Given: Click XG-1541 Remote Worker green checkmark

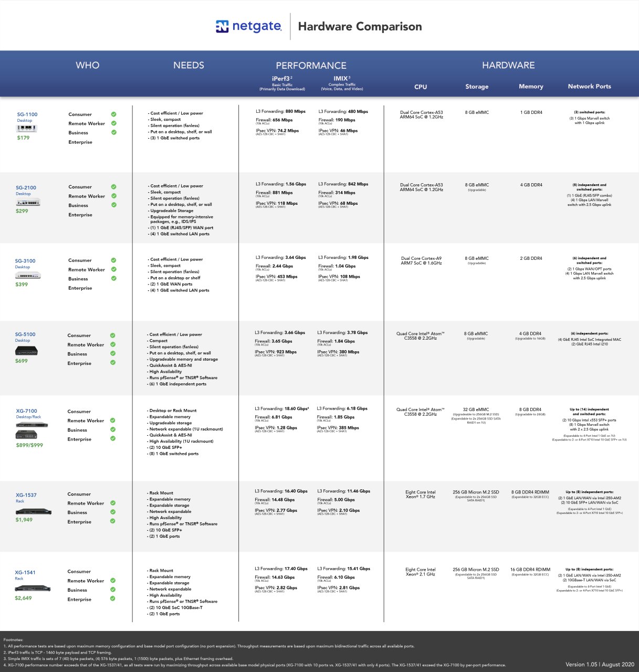Looking at the screenshot, I should pos(113,581).
